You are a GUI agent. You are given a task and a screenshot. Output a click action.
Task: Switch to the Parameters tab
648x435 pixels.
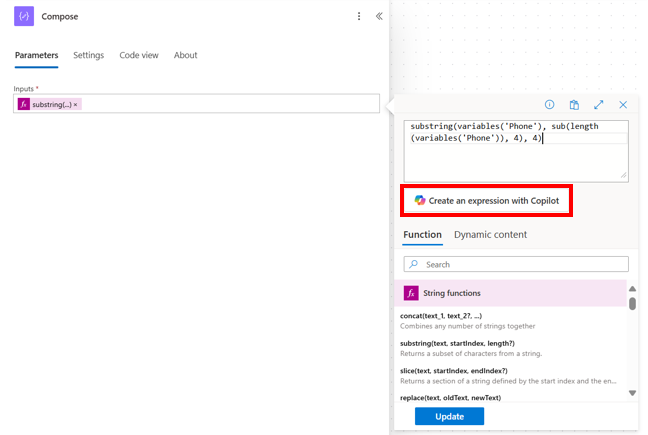pos(36,55)
